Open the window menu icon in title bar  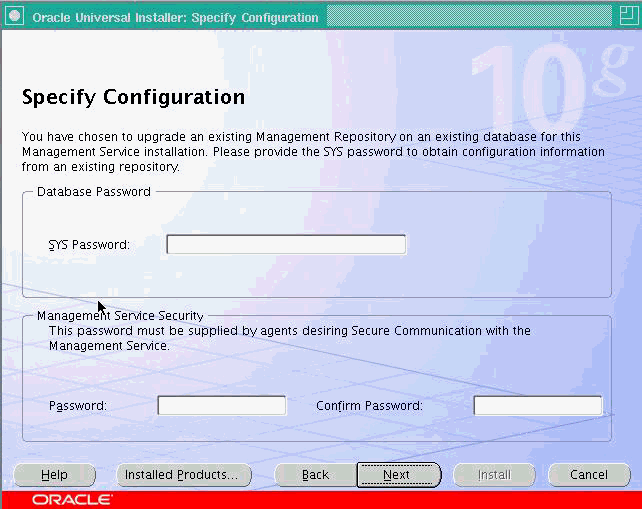14,16
